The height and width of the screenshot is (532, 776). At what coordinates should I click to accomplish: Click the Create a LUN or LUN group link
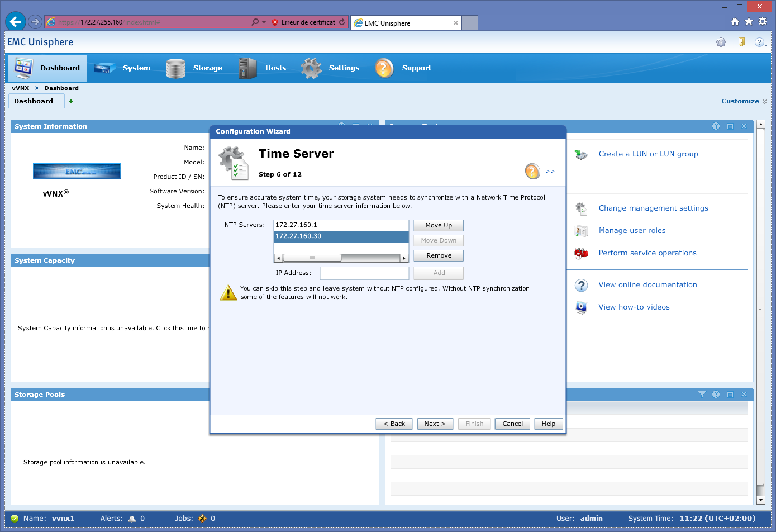tap(648, 154)
